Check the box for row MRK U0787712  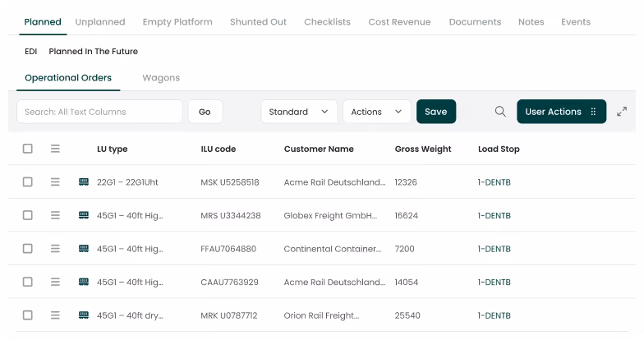click(x=28, y=315)
